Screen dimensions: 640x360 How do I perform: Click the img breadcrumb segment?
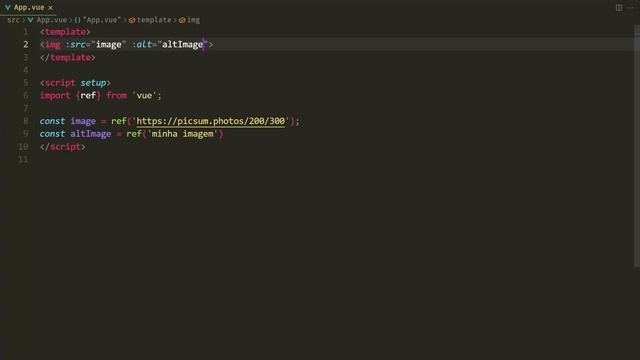(x=193, y=20)
